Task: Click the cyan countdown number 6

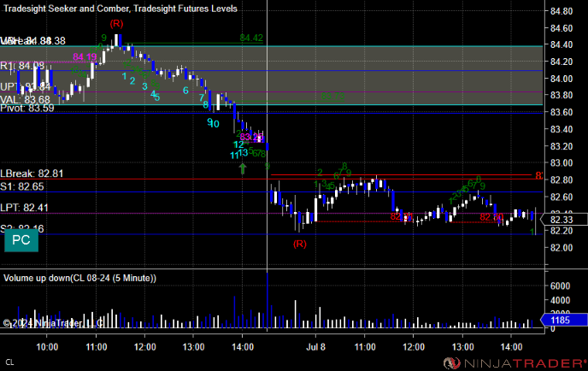Action: (185, 91)
